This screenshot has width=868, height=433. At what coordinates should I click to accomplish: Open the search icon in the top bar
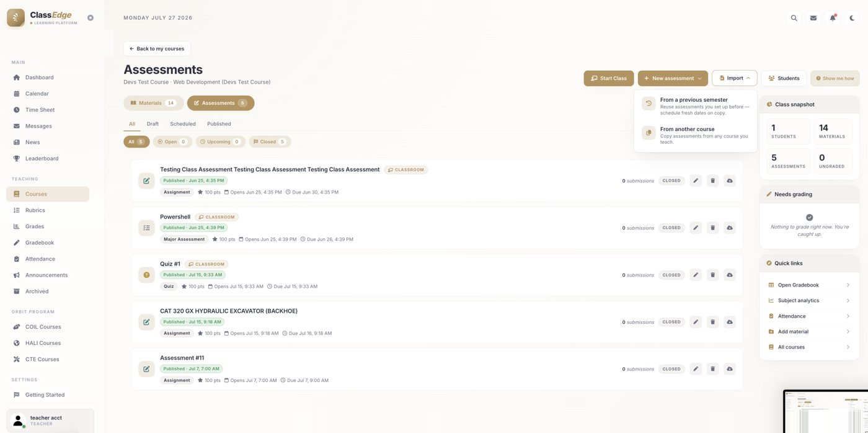pyautogui.click(x=794, y=18)
